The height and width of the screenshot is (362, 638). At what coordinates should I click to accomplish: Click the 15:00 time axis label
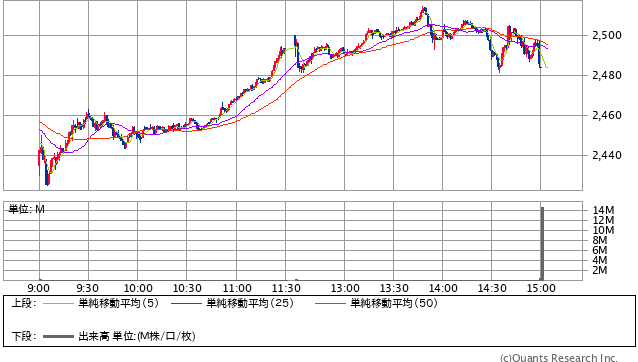pyautogui.click(x=541, y=288)
